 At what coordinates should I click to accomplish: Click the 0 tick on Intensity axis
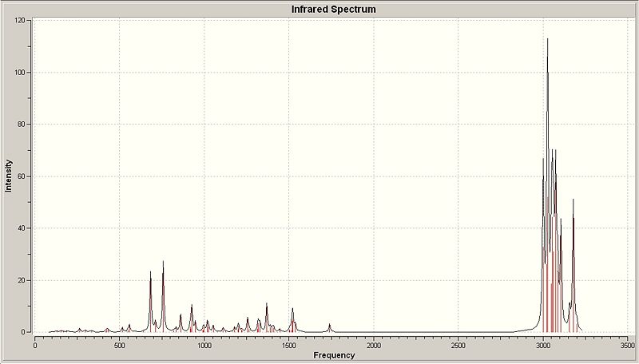(23, 332)
